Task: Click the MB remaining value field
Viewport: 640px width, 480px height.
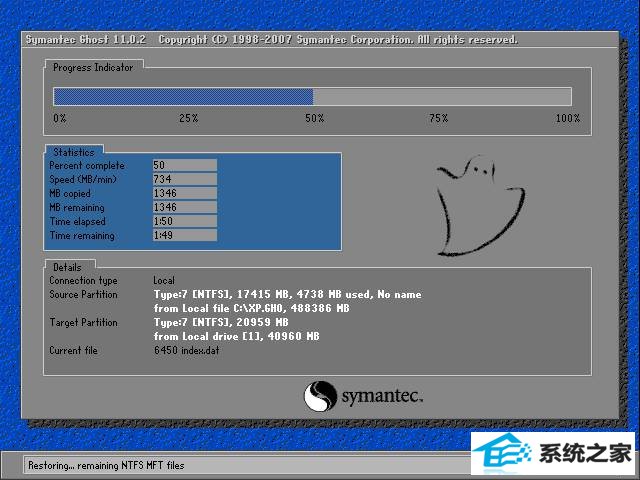Action: click(x=184, y=207)
